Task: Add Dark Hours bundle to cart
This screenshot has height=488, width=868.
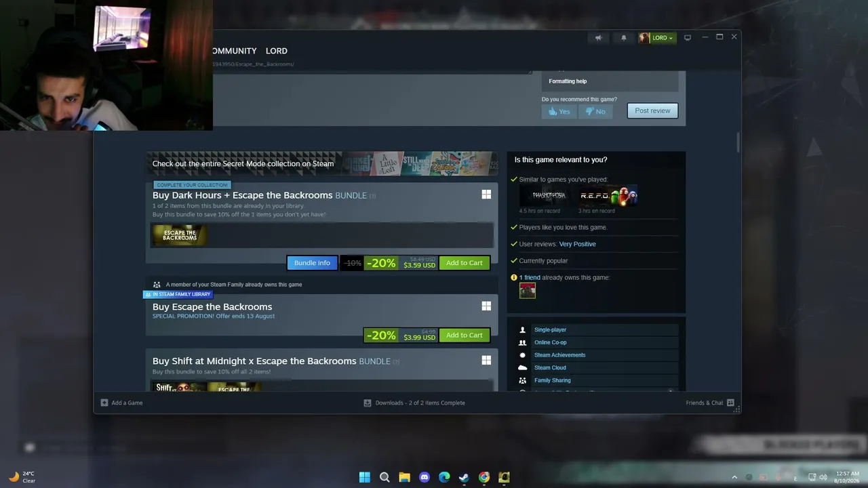Action: 465,263
